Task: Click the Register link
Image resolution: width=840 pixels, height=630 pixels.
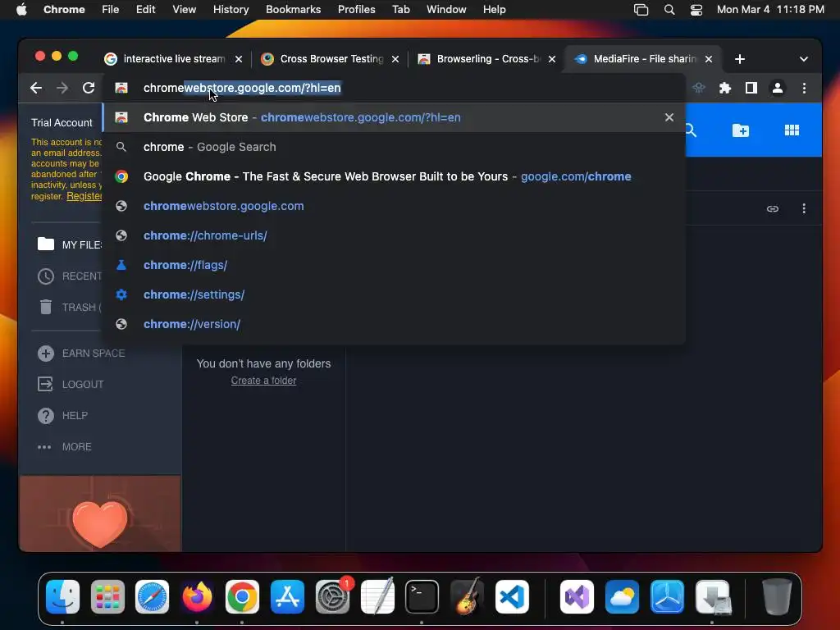Action: tap(84, 196)
